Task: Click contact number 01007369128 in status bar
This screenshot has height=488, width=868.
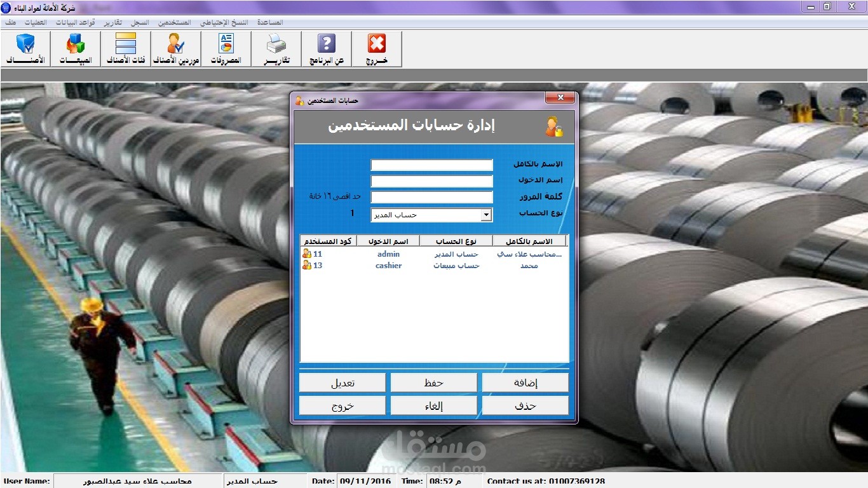Action: pyautogui.click(x=576, y=481)
